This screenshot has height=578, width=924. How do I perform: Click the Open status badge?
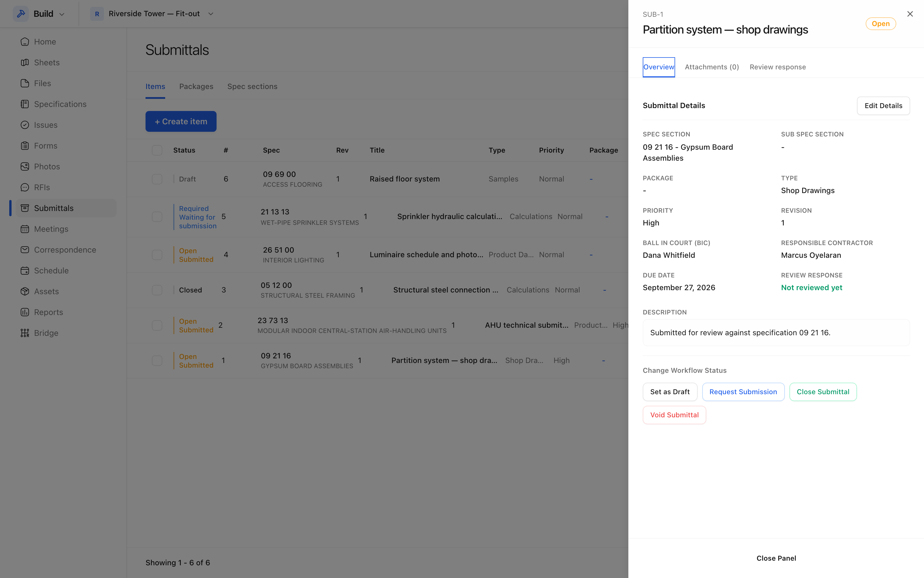coord(880,24)
